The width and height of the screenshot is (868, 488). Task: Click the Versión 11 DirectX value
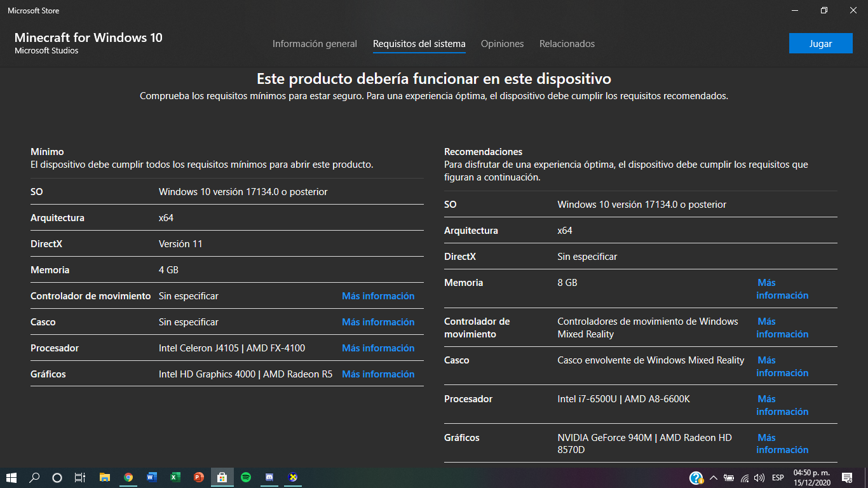click(x=180, y=244)
